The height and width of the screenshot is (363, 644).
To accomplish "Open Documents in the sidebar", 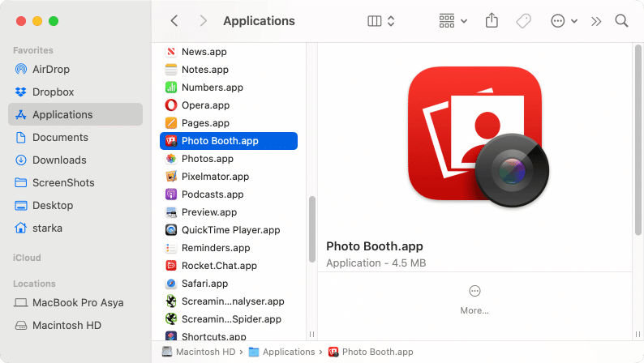I will [x=75, y=138].
